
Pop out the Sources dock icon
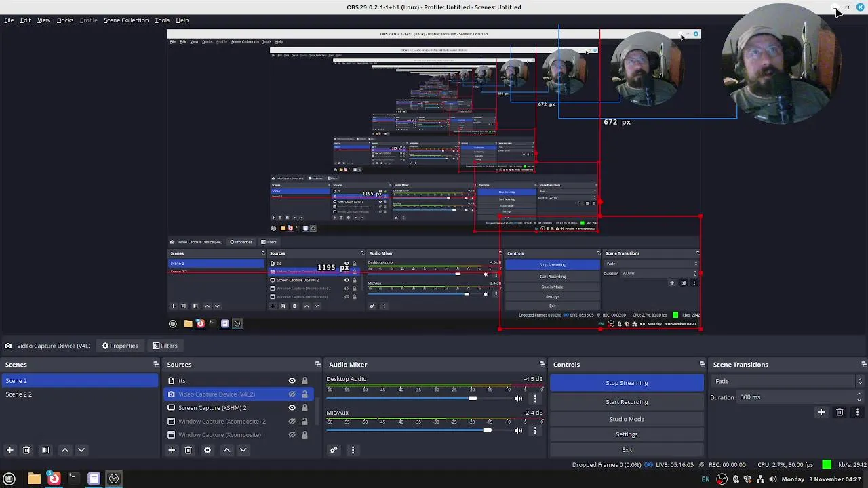[x=318, y=365]
